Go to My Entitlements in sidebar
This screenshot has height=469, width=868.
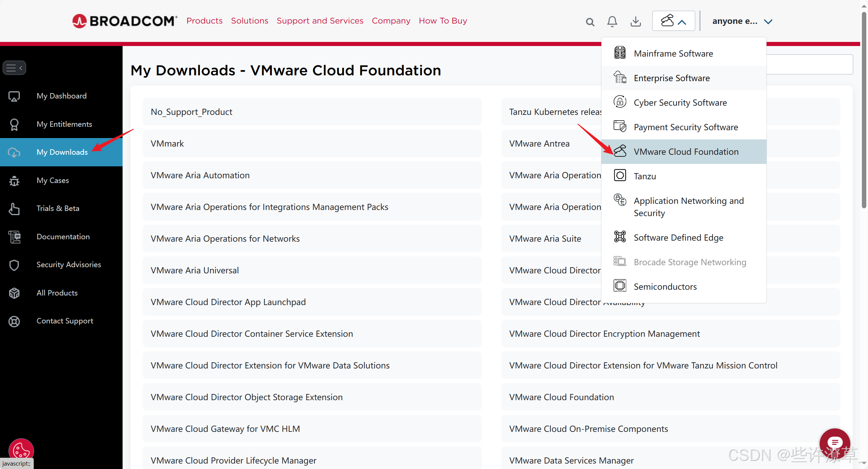coord(64,124)
